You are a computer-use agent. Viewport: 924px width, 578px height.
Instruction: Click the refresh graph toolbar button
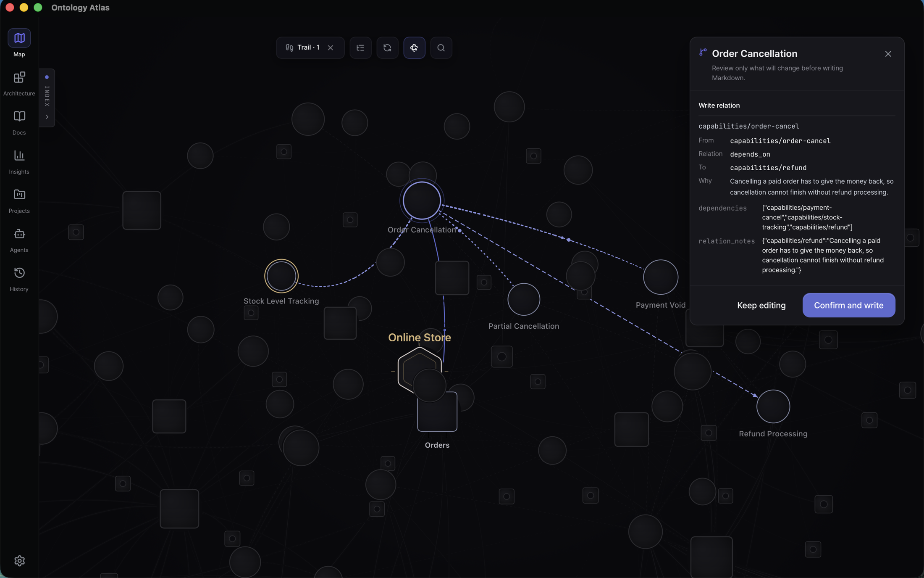(387, 48)
